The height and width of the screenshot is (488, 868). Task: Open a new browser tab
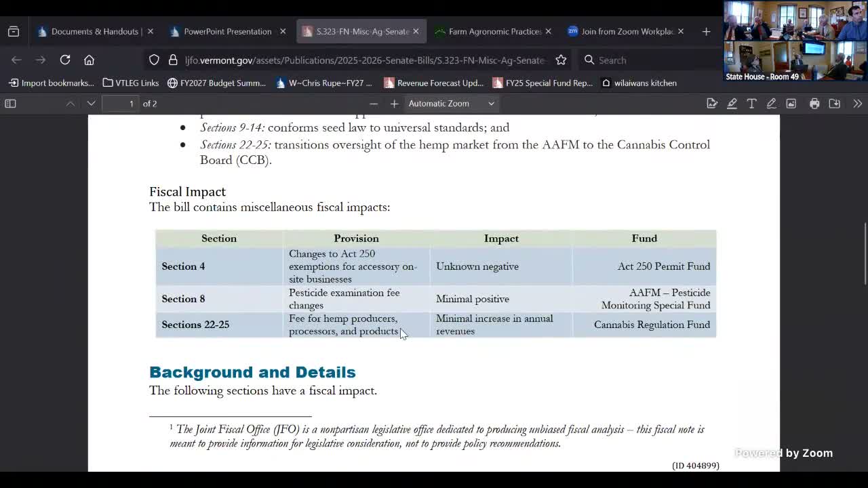tap(706, 31)
